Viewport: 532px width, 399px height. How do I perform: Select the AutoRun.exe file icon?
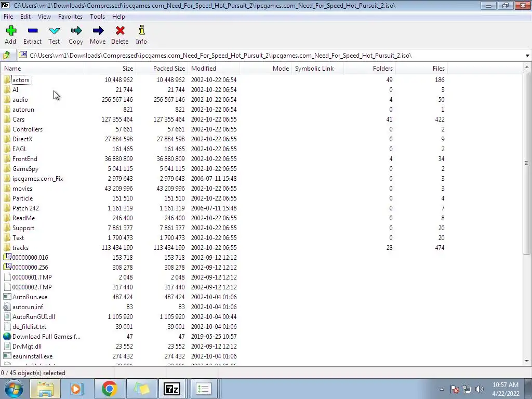pyautogui.click(x=7, y=297)
